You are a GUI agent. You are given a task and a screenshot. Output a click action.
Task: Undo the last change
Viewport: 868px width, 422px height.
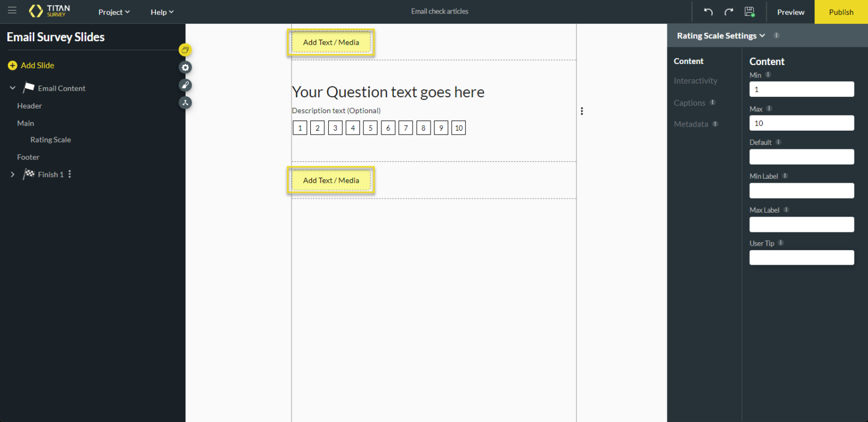[x=708, y=11]
